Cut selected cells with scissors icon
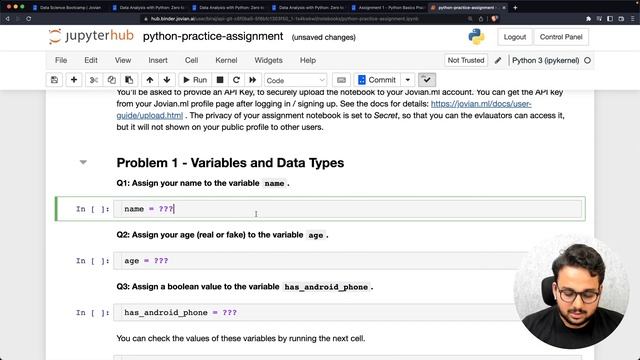This screenshot has height=360, width=640. coord(94,80)
